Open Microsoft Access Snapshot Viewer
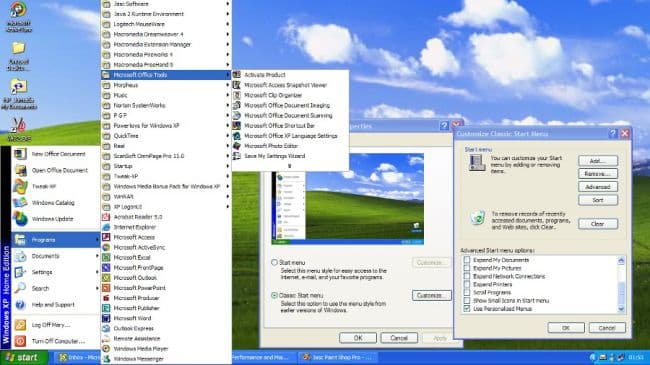The width and height of the screenshot is (650, 365). click(290, 85)
